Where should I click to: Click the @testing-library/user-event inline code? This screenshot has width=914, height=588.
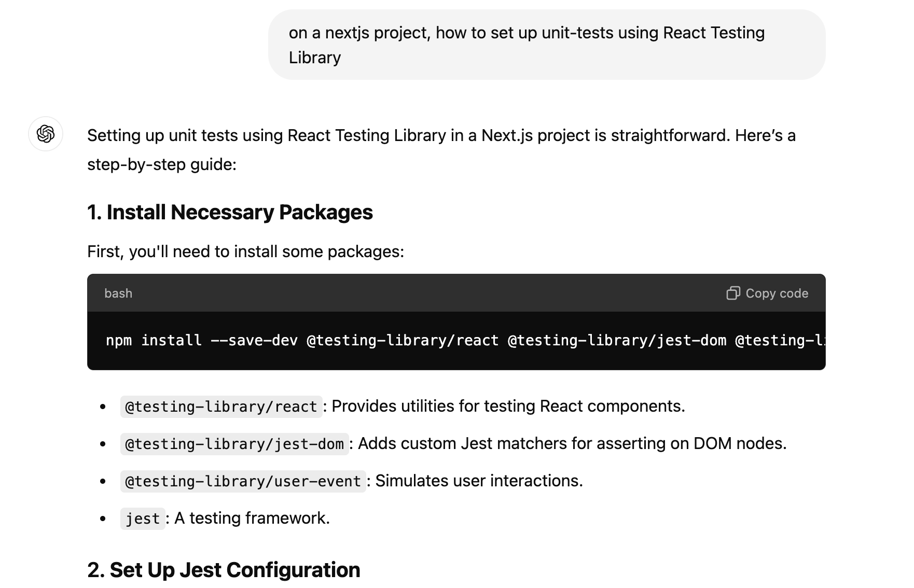coord(243,481)
